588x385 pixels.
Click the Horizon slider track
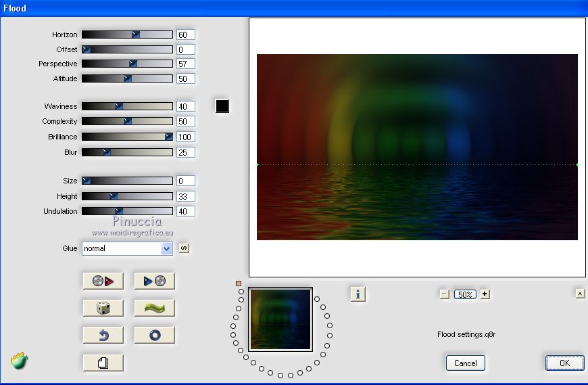pos(127,35)
